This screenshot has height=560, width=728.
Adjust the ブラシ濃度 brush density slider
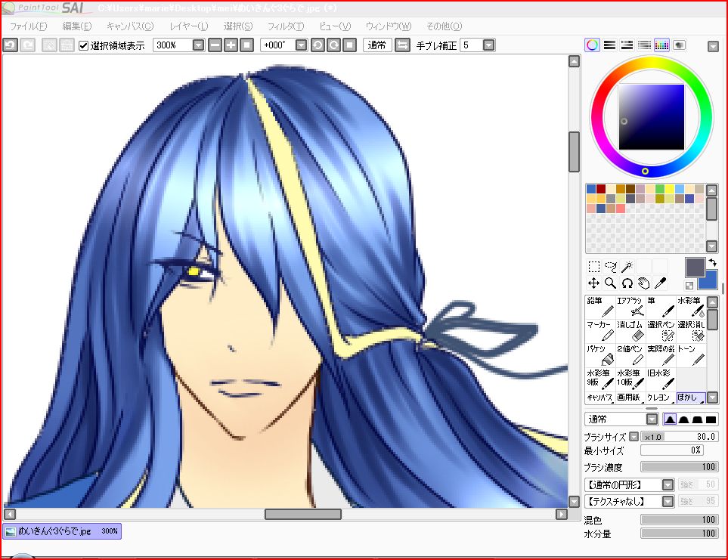click(x=680, y=467)
